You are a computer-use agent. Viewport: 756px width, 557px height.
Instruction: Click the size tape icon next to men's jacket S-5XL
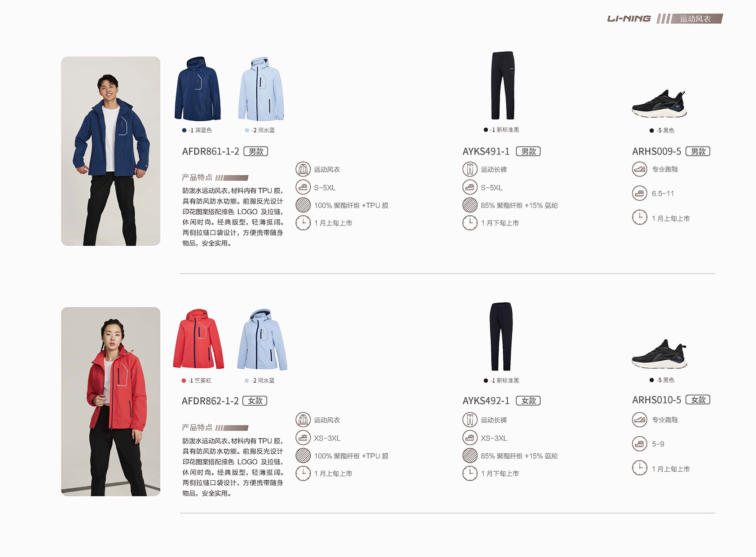pyautogui.click(x=303, y=187)
